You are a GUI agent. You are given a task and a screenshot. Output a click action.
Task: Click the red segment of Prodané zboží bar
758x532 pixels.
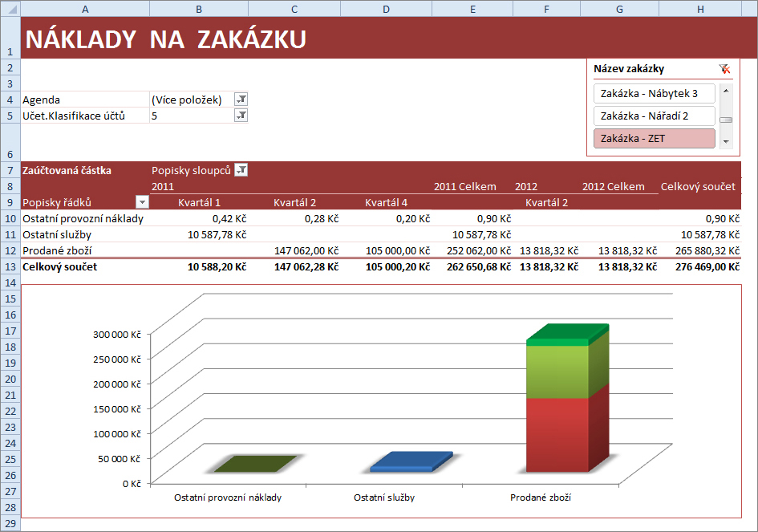click(x=557, y=433)
